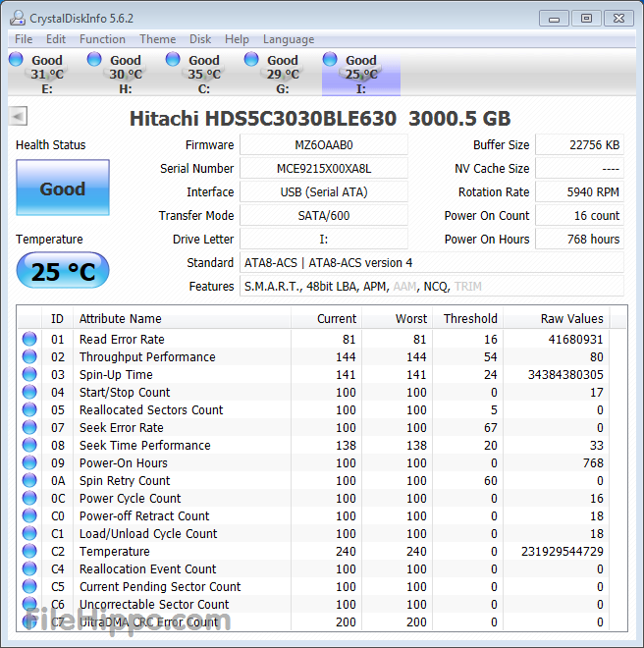This screenshot has width=644, height=648.
Task: Click the Good health status button
Action: click(63, 188)
